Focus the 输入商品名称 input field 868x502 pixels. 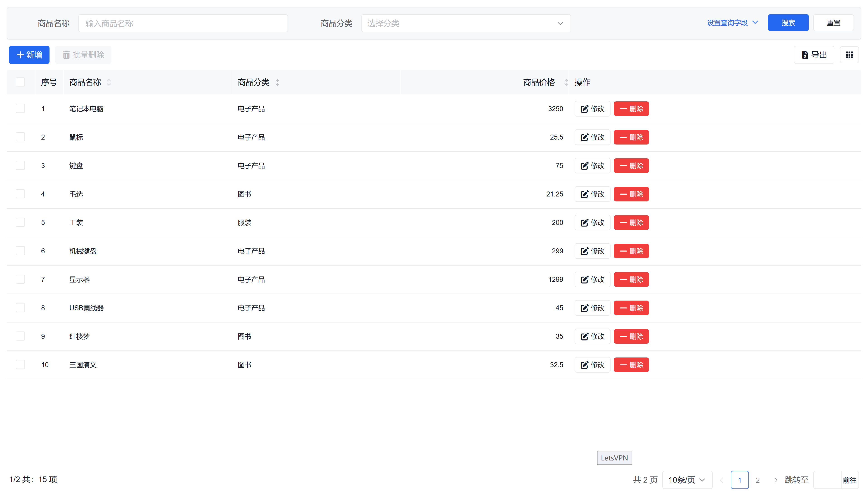[x=183, y=23]
